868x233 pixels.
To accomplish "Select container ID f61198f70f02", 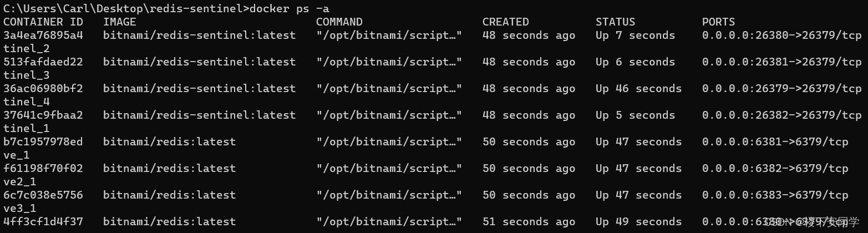I will click(x=43, y=168).
